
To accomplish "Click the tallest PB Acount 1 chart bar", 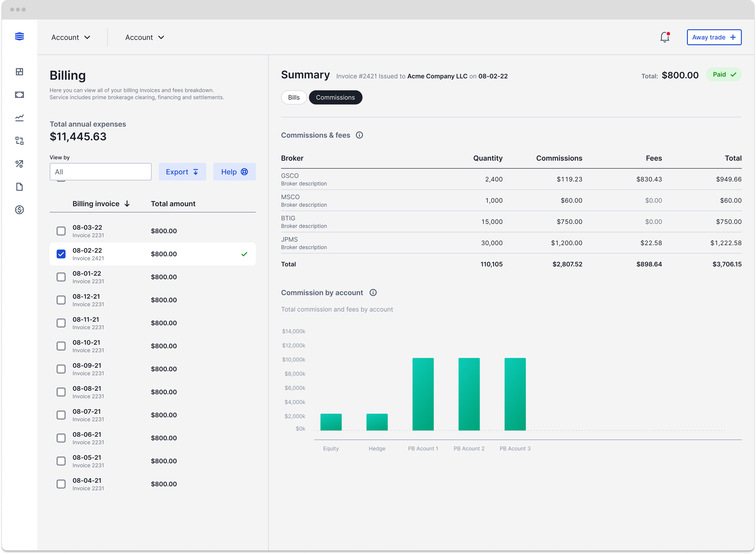I will tap(423, 394).
